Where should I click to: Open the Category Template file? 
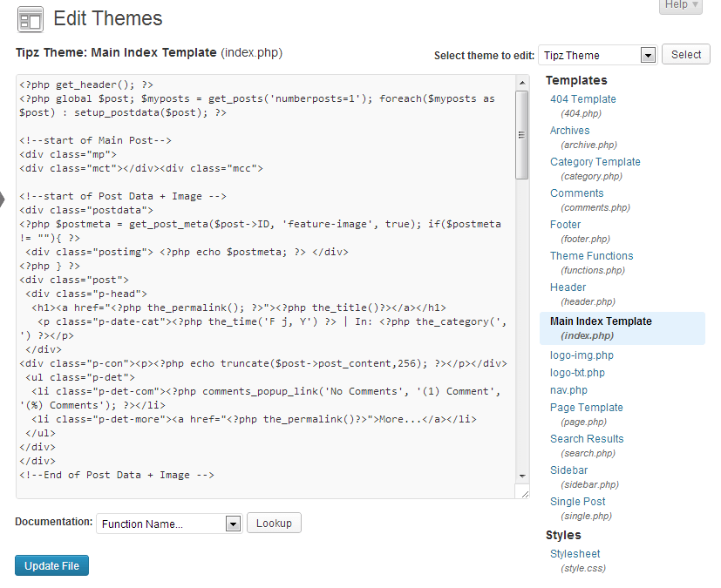click(595, 162)
